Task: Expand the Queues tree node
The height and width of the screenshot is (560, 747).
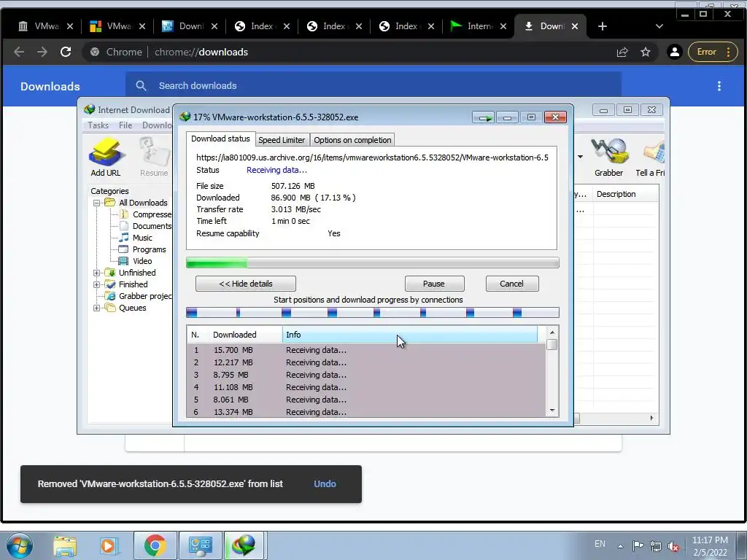Action: (x=97, y=308)
